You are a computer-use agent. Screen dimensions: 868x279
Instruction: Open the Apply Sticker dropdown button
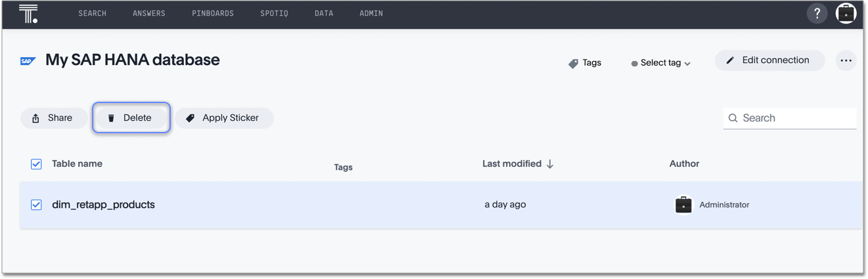tap(224, 118)
